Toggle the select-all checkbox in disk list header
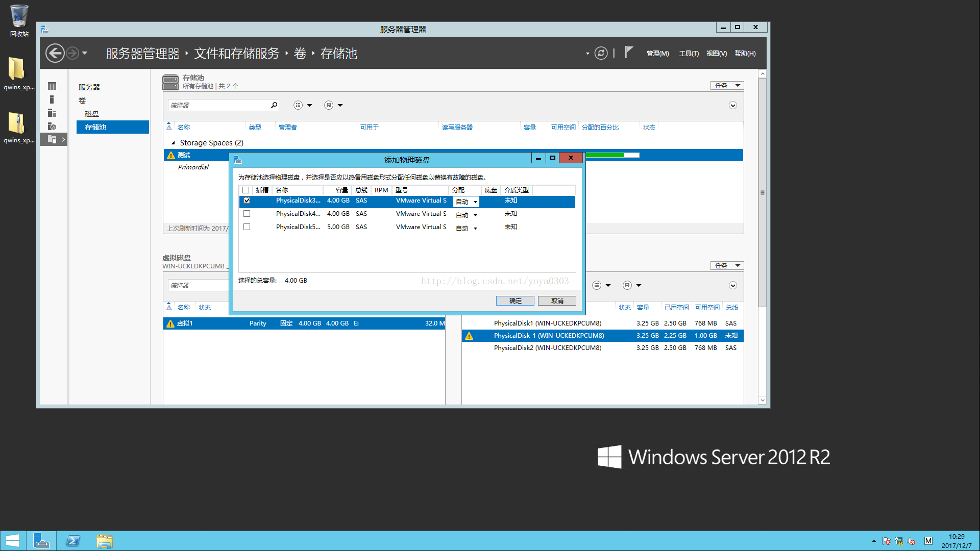This screenshot has height=551, width=980. click(x=246, y=190)
